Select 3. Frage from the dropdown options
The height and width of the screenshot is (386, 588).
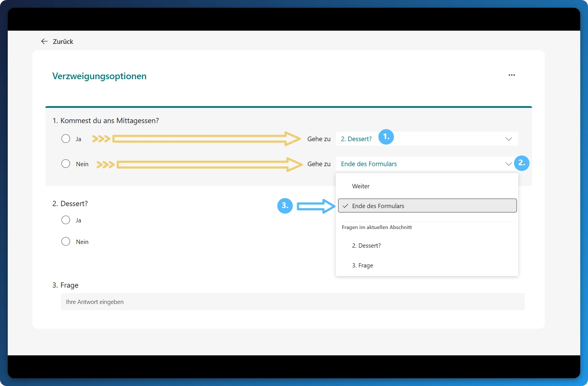(362, 265)
